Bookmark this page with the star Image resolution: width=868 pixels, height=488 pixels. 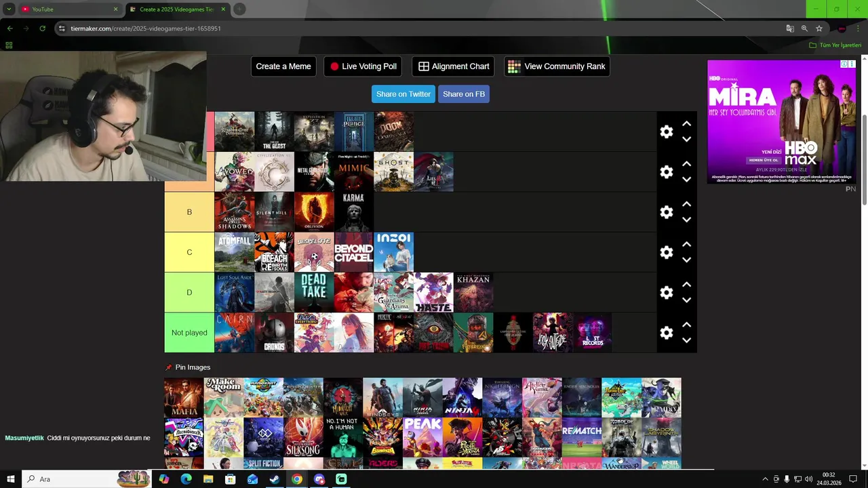[x=819, y=28]
